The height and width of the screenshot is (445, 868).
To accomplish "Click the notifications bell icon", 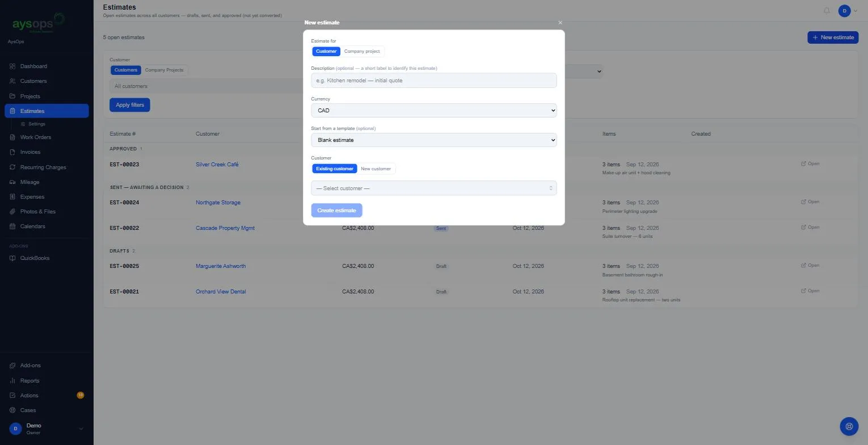I will coord(827,11).
